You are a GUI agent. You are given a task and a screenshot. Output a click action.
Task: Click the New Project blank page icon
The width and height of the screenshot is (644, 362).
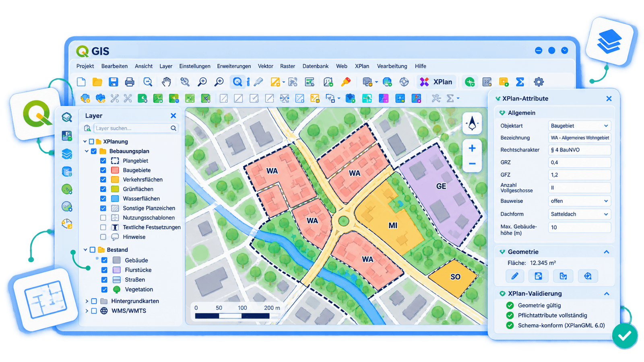click(x=81, y=82)
